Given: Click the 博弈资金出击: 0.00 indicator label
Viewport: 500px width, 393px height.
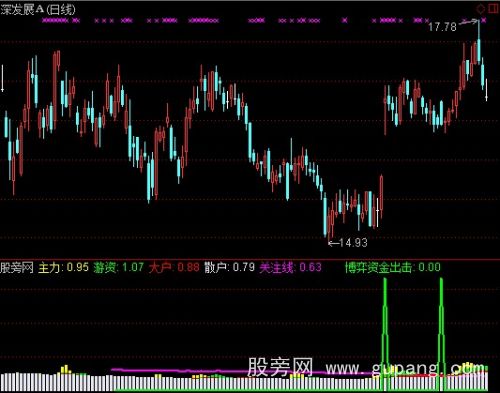Looking at the screenshot, I should coord(393,267).
